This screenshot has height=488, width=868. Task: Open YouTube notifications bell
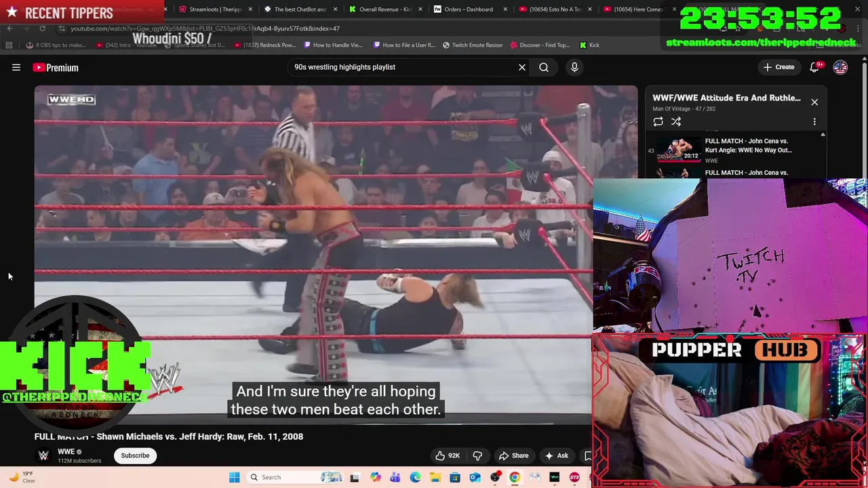click(815, 67)
